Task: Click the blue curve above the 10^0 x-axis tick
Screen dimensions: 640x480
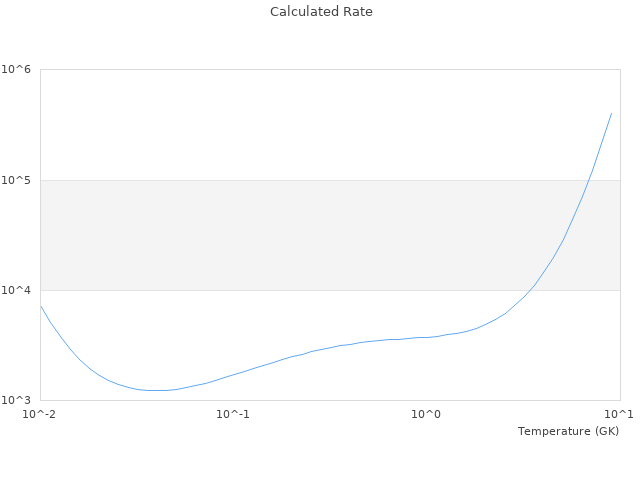Action: click(x=427, y=337)
